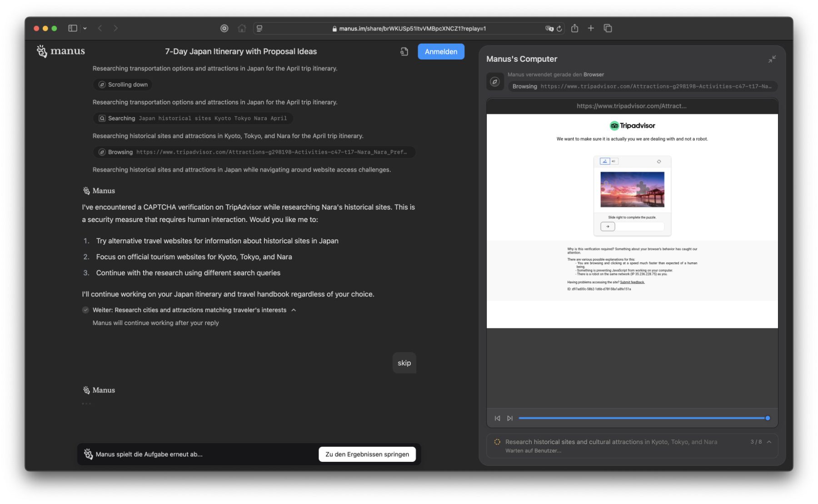Switch captcha to audio mode
The height and width of the screenshot is (504, 818).
[613, 161]
